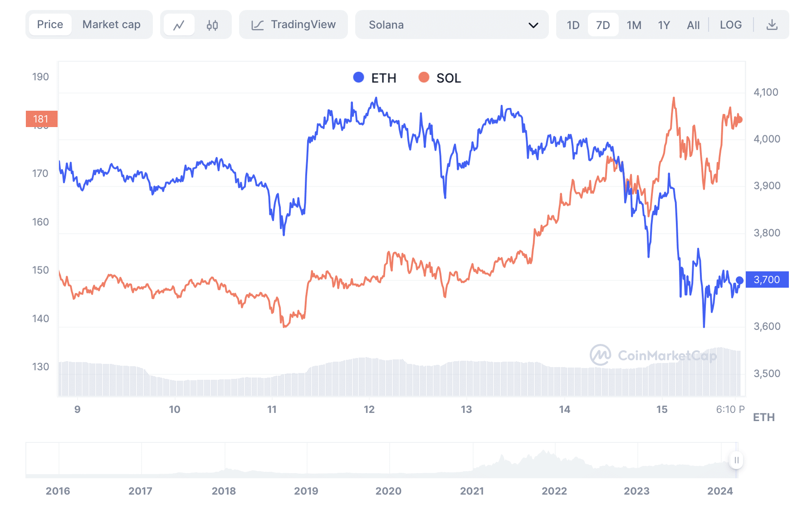Choose the 1Y time range
Screen dimensions: 812x520
pos(664,25)
